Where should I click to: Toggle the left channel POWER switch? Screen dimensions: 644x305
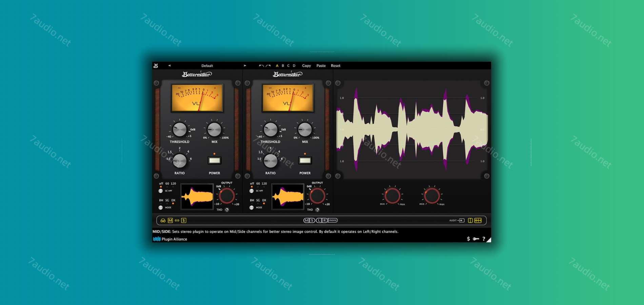(214, 160)
